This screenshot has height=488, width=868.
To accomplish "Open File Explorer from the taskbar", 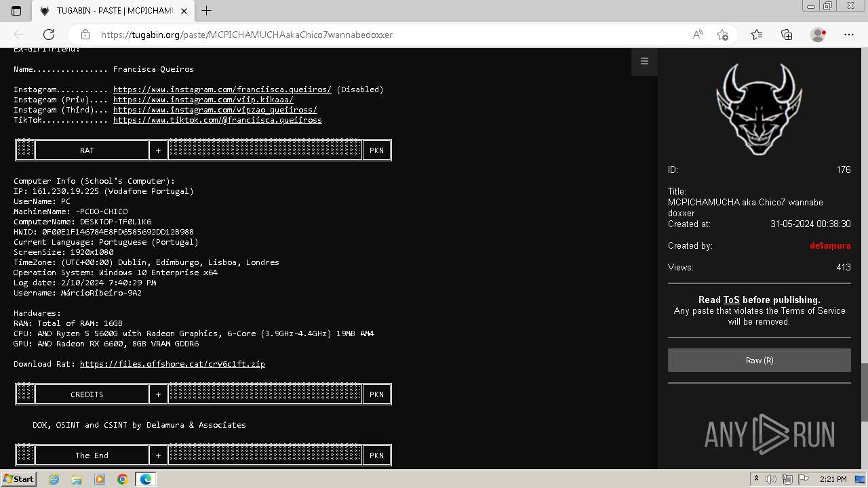I will click(x=77, y=479).
